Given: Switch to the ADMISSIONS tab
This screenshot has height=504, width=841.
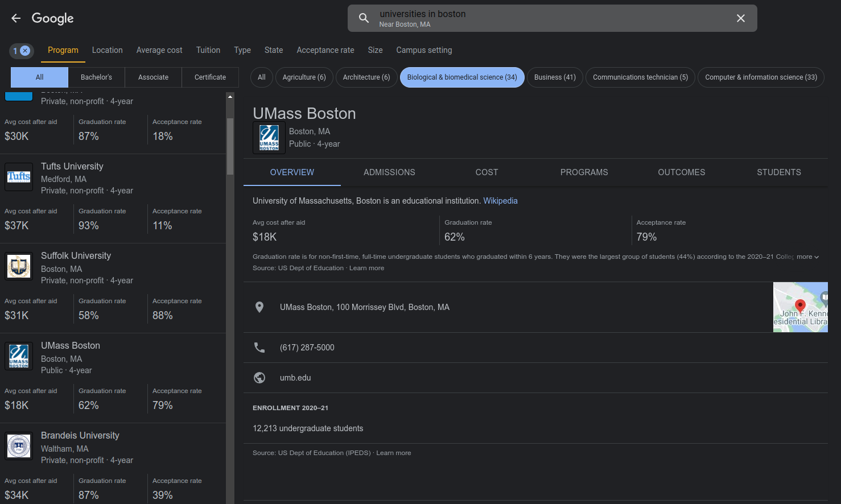Looking at the screenshot, I should [x=390, y=172].
